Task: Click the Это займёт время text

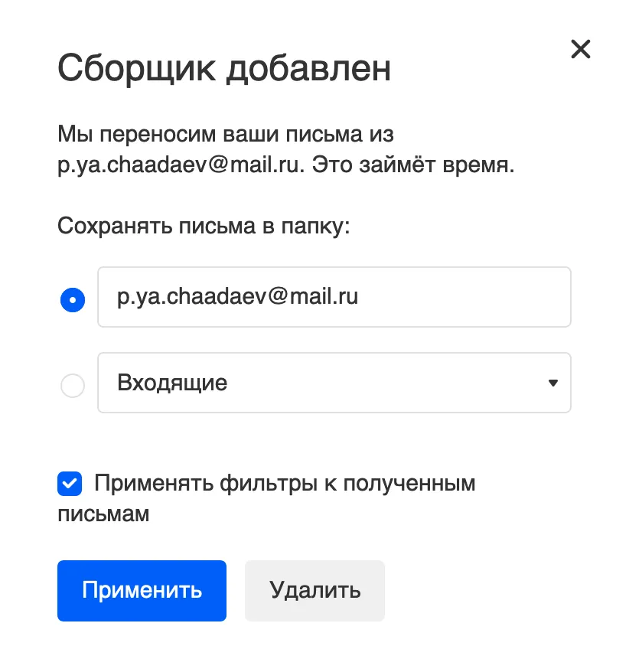Action: (413, 165)
